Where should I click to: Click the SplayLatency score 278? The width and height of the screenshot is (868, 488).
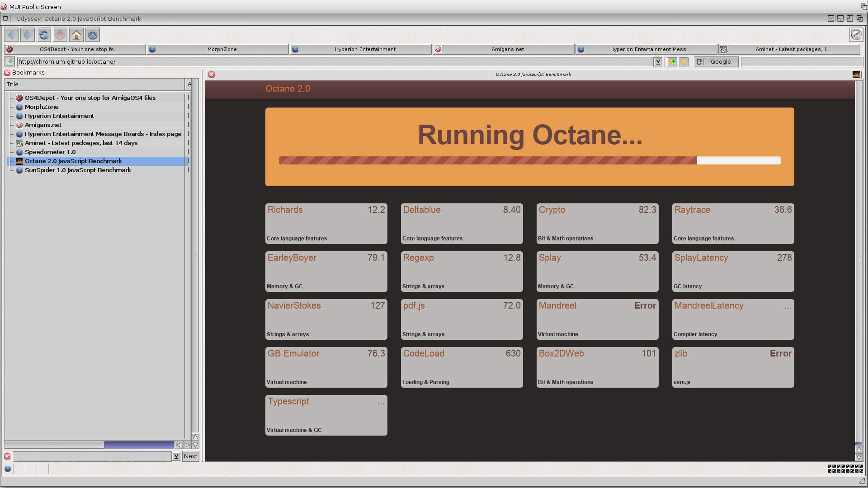(x=784, y=258)
